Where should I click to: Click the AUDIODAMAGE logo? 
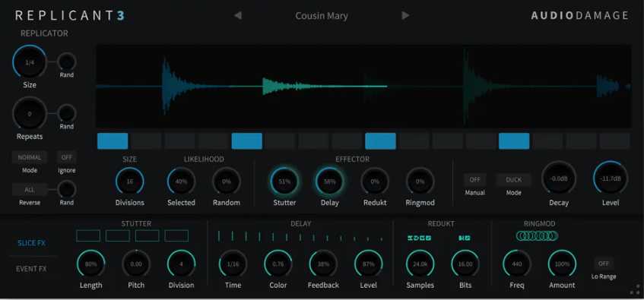pos(579,16)
